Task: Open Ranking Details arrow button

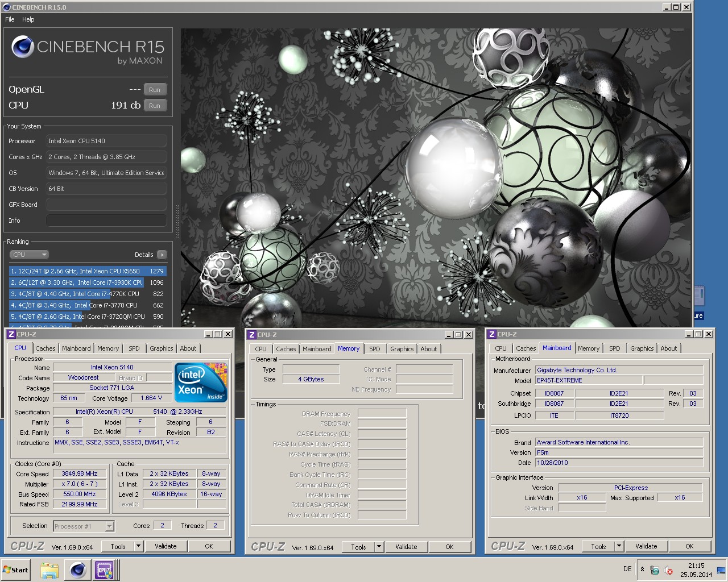Action: tap(162, 255)
